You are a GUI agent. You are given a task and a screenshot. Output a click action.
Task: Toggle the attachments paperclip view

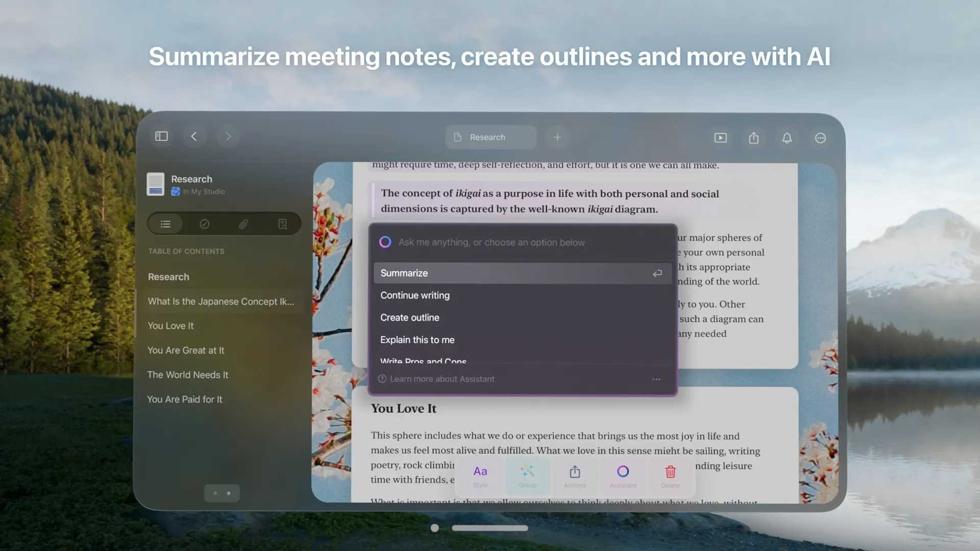243,223
